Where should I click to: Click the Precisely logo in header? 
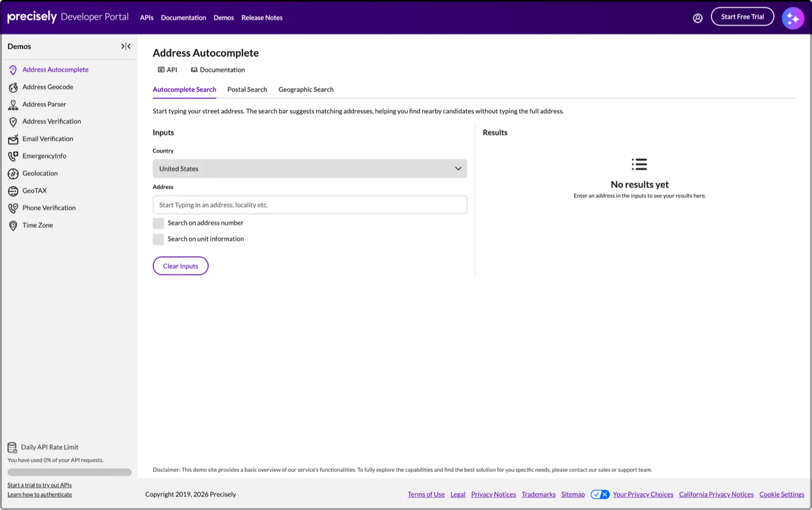(x=32, y=17)
